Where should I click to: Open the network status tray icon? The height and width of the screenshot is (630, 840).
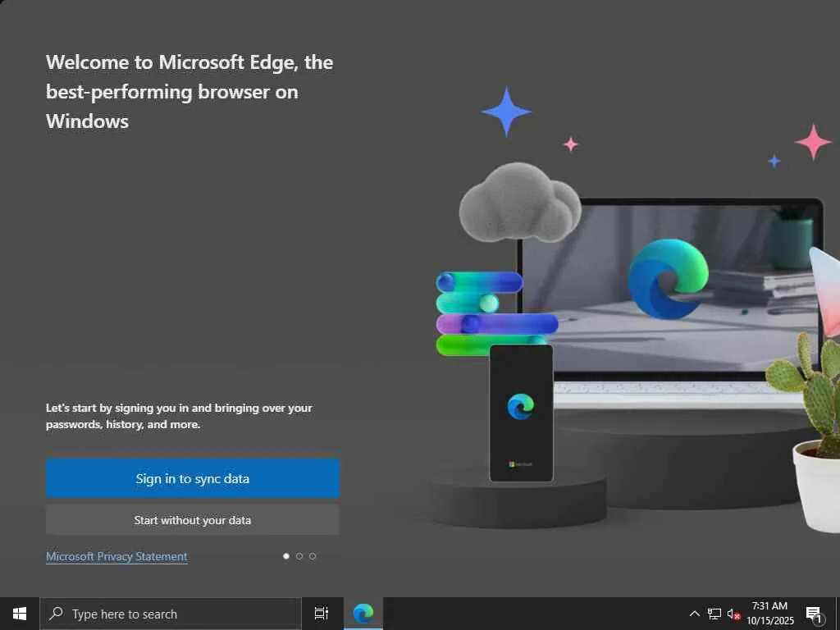point(714,614)
